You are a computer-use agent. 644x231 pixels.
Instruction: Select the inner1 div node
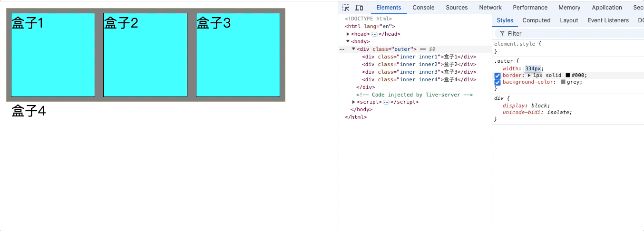point(419,57)
